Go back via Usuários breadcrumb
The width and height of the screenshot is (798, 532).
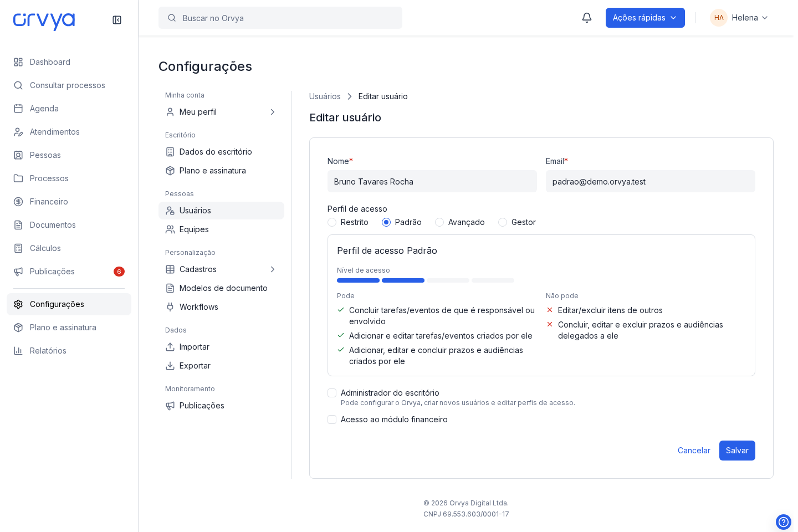pos(325,96)
